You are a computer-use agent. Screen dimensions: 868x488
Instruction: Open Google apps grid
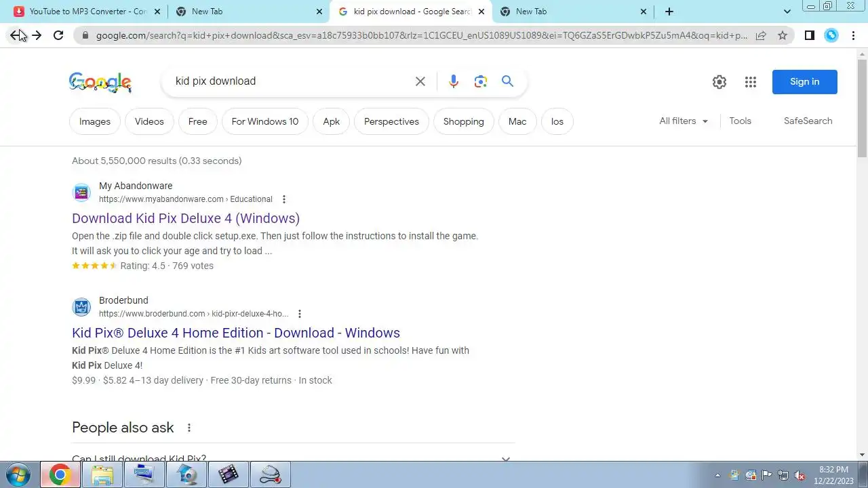pos(750,82)
